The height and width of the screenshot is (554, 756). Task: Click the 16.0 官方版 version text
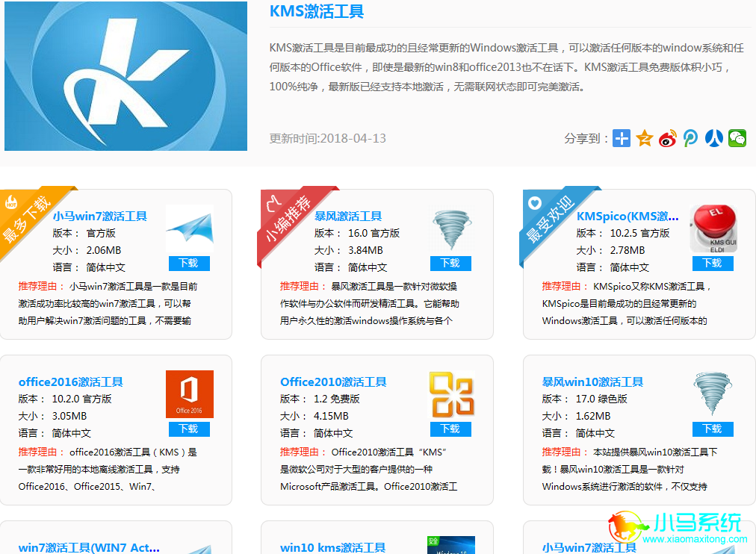click(374, 233)
